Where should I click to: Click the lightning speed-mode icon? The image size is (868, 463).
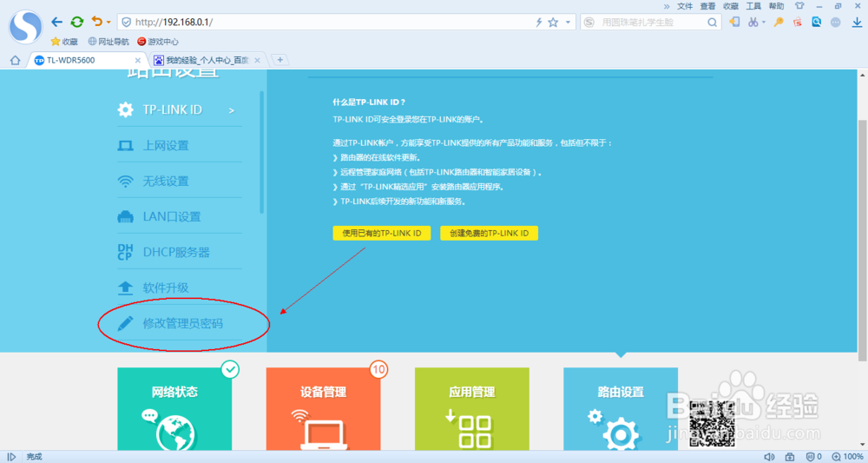[x=539, y=23]
